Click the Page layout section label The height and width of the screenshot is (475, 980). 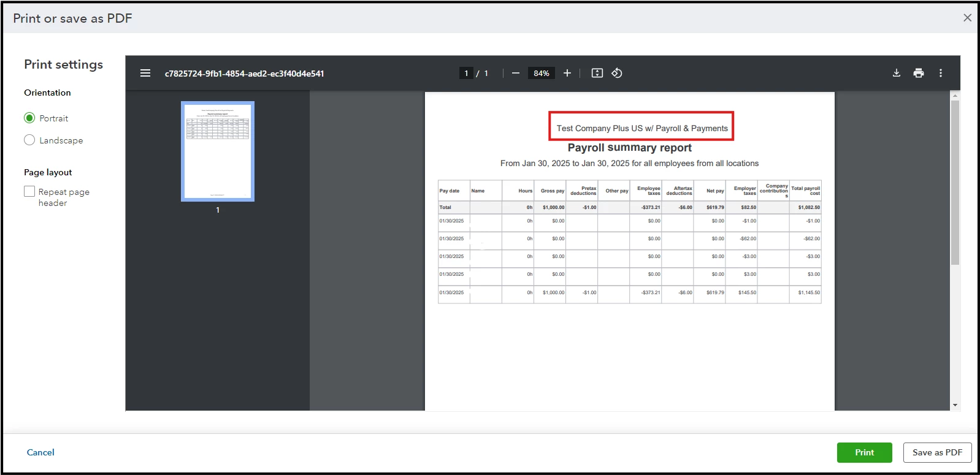coord(48,172)
